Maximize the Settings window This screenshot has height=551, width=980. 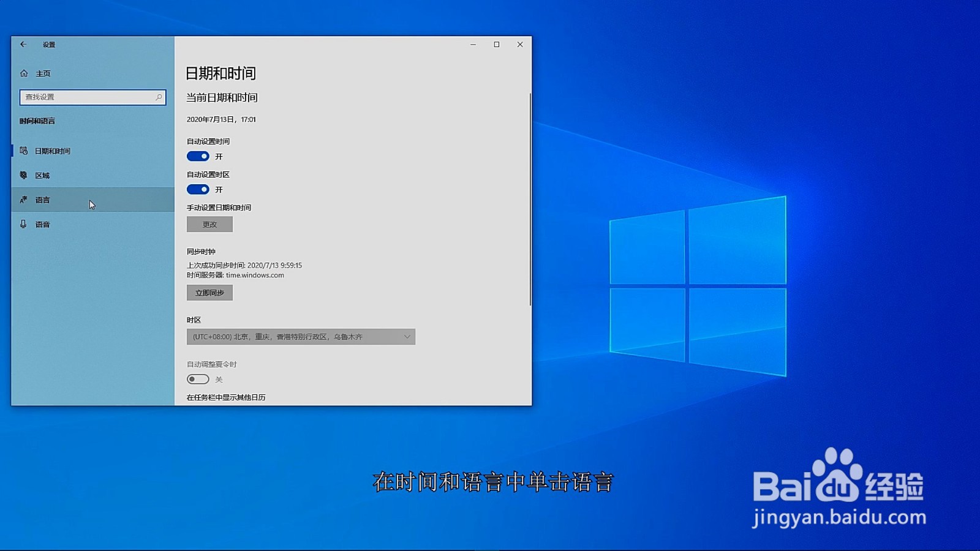point(496,44)
